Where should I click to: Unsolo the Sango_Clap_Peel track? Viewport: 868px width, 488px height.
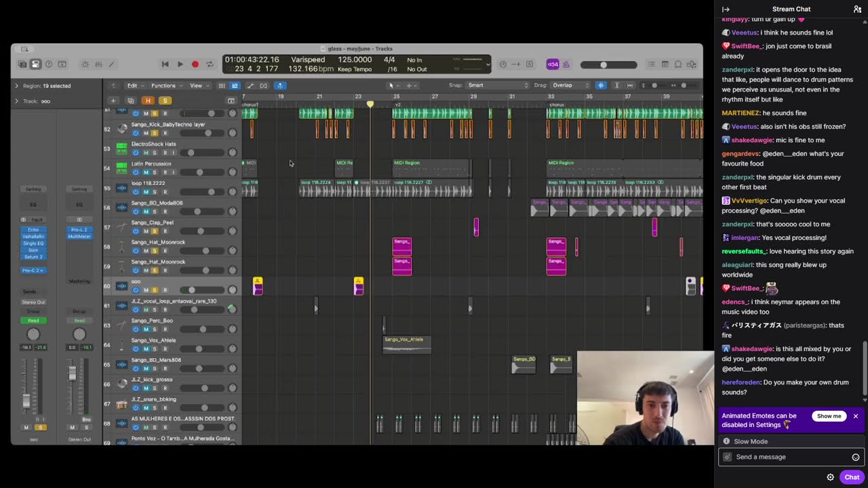155,231
